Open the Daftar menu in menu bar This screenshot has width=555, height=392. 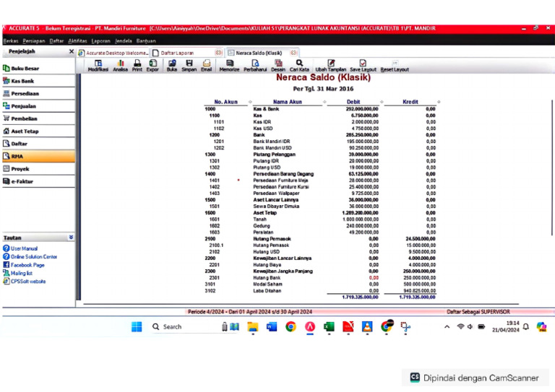click(x=56, y=41)
